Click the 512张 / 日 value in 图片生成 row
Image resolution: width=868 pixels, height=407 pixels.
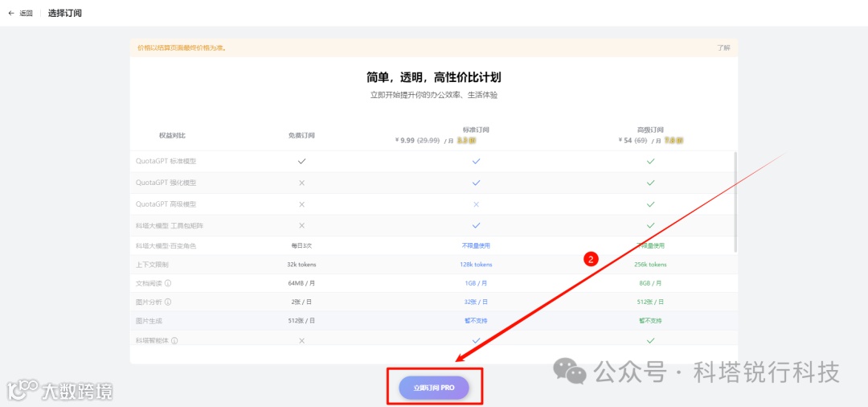click(301, 321)
